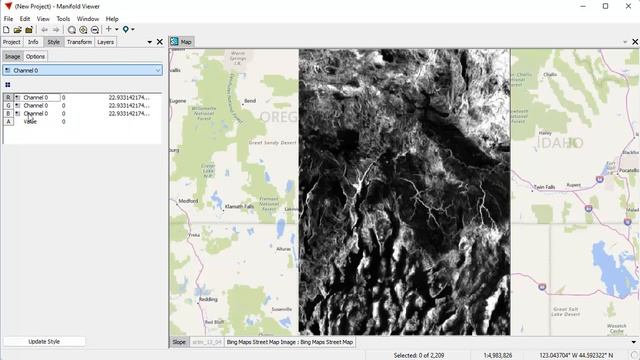
Task: Click Channel 0 text in B row
Action: point(36,113)
